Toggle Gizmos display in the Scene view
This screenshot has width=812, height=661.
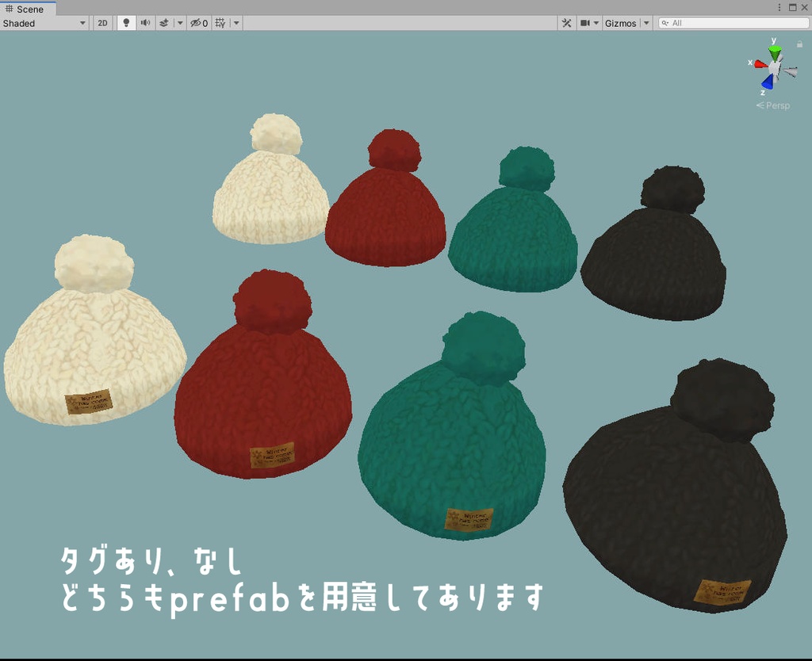(x=620, y=23)
